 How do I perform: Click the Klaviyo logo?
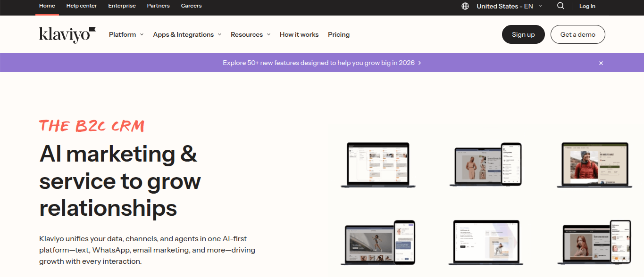pyautogui.click(x=66, y=34)
